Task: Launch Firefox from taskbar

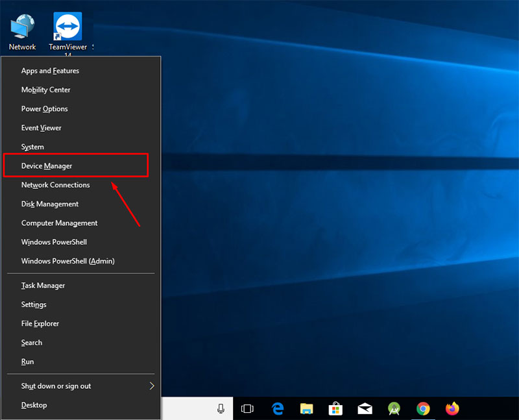Action: [x=452, y=408]
